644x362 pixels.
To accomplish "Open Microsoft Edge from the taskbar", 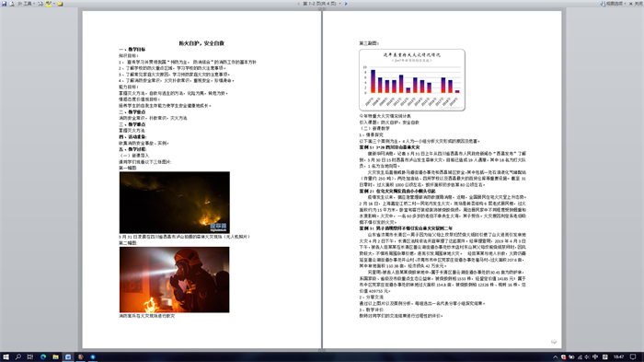I will point(43,357).
